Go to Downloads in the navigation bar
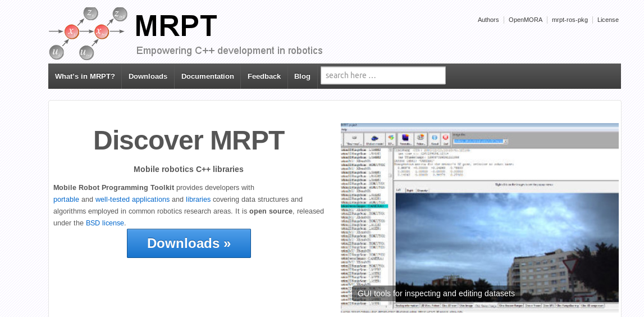This screenshot has height=317, width=644. (148, 76)
